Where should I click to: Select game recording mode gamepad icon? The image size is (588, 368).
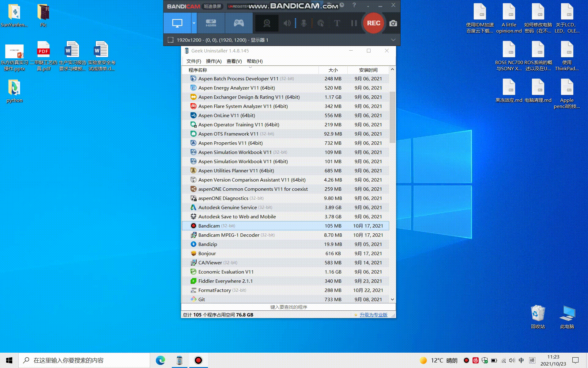coord(239,23)
